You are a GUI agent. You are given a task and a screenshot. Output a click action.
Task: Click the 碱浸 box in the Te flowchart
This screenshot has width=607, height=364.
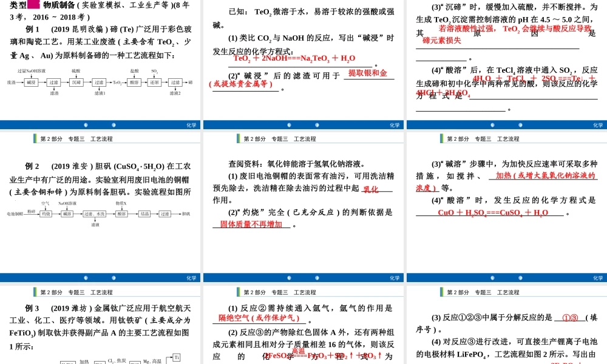[x=30, y=83]
